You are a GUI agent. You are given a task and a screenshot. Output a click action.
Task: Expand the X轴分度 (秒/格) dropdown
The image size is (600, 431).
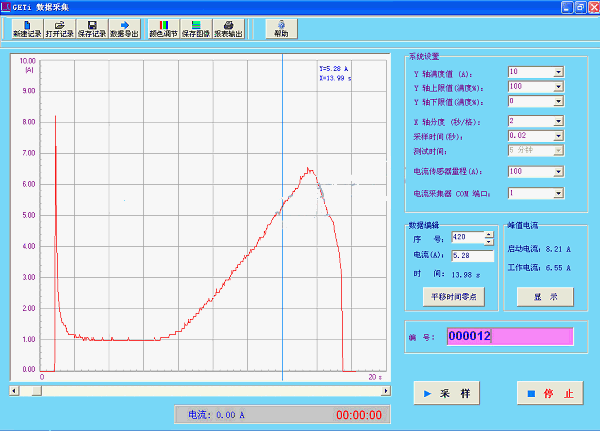pyautogui.click(x=558, y=121)
